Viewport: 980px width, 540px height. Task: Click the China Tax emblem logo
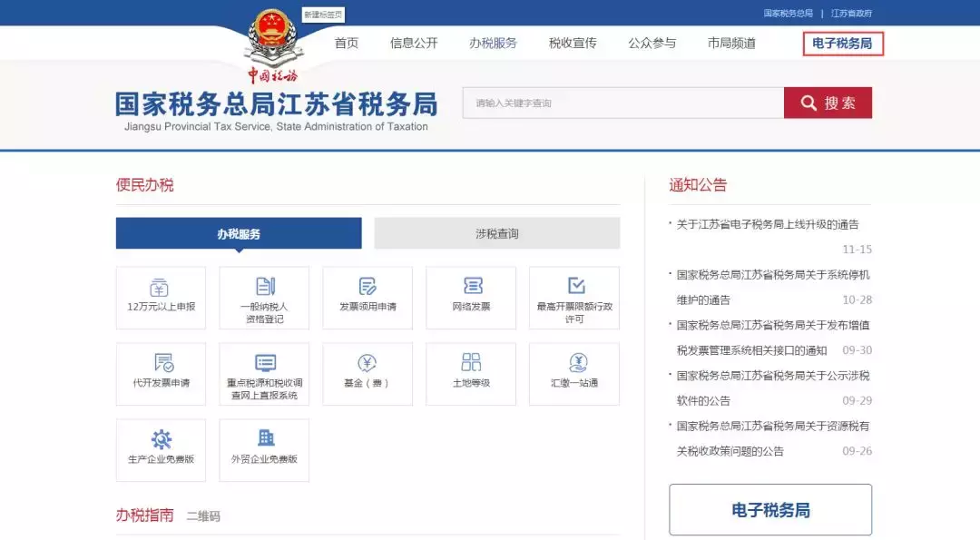(272, 45)
